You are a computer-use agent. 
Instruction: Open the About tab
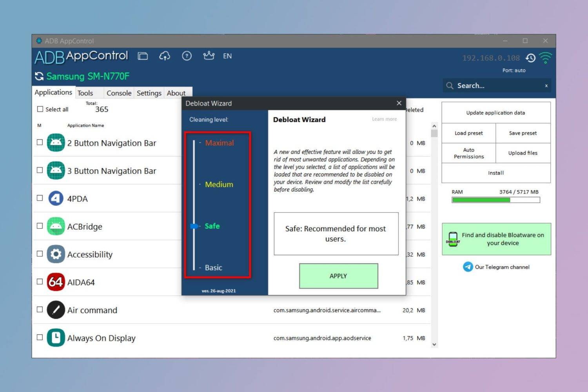176,93
